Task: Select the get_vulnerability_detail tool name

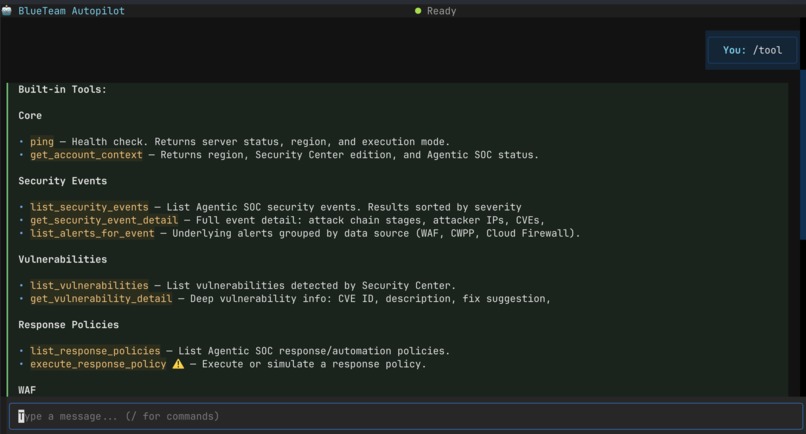Action: pyautogui.click(x=101, y=299)
